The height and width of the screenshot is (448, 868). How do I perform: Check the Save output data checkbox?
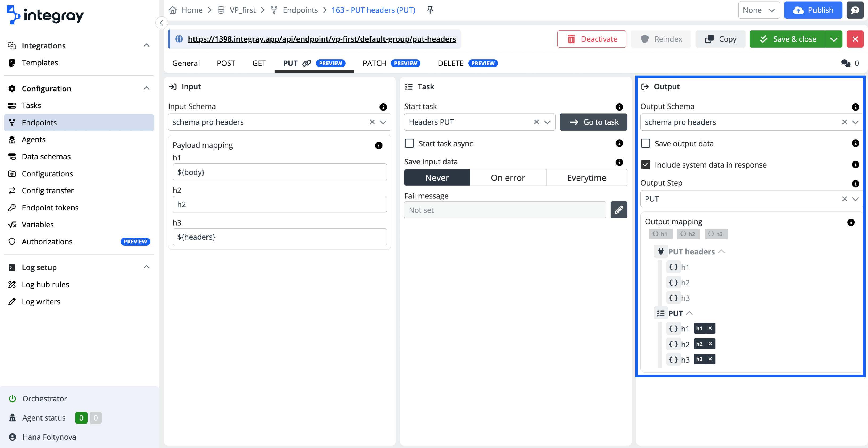pyautogui.click(x=645, y=143)
